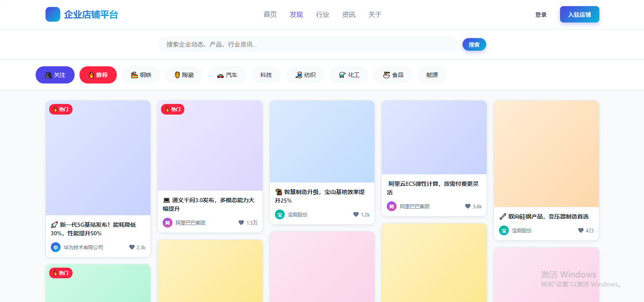Viewport: 644px width, 302px height.
Task: Open the 发现 nav tab
Action: (296, 15)
